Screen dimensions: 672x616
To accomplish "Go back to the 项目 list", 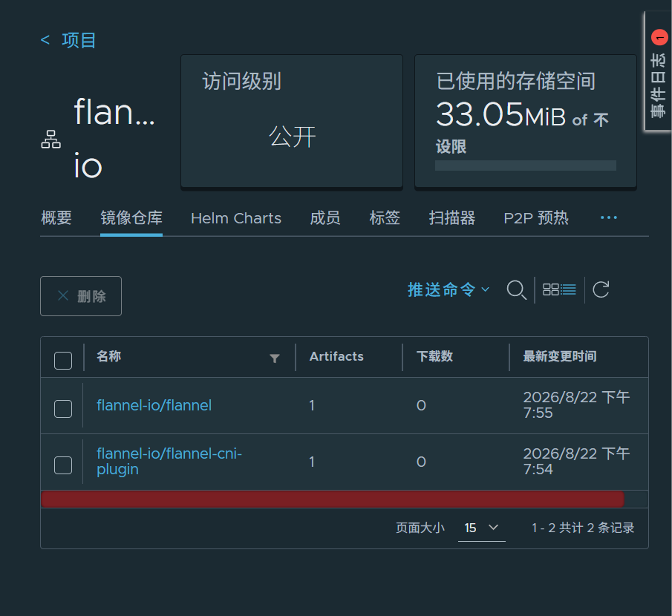I will click(79, 40).
